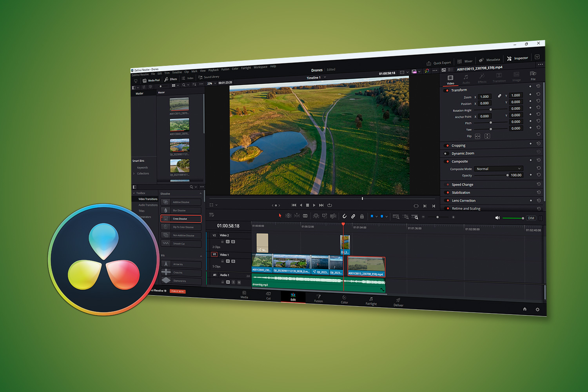The image size is (588, 392).
Task: Open the Effects panel
Action: pyautogui.click(x=172, y=79)
